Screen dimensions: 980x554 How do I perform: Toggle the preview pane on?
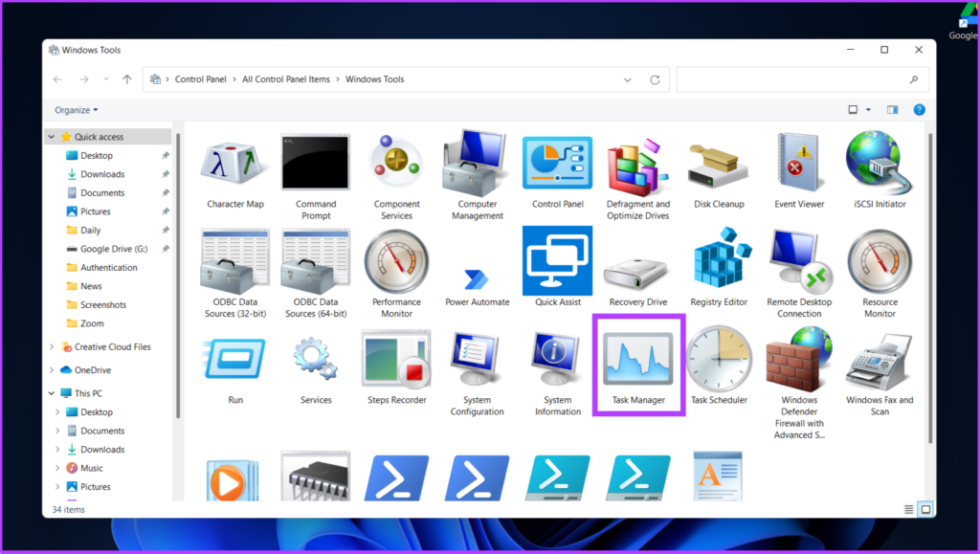pos(894,109)
